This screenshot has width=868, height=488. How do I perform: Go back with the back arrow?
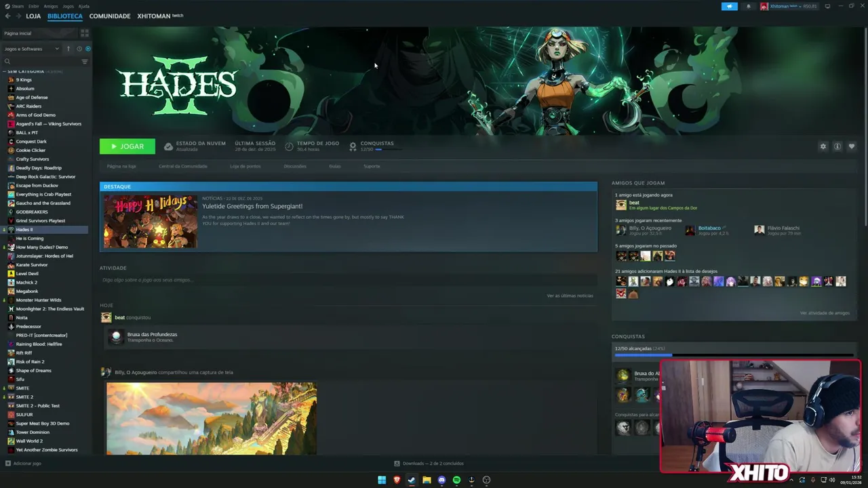[x=7, y=16]
